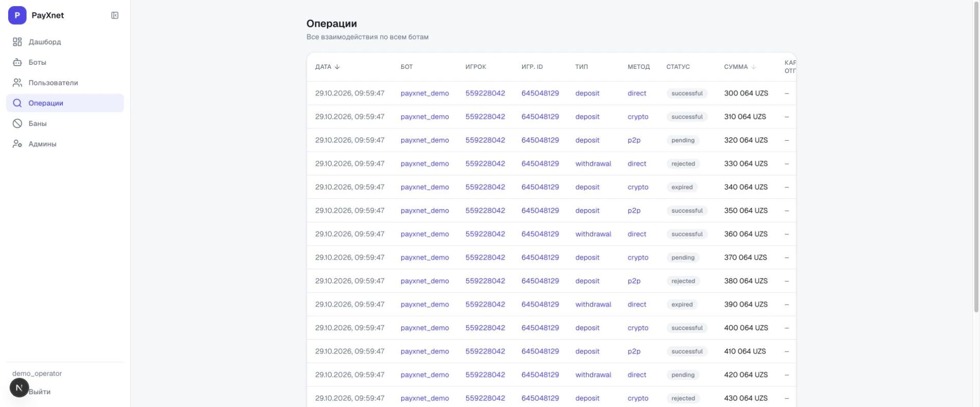Click the Боты robot icon
This screenshot has height=407, width=980.
[17, 62]
